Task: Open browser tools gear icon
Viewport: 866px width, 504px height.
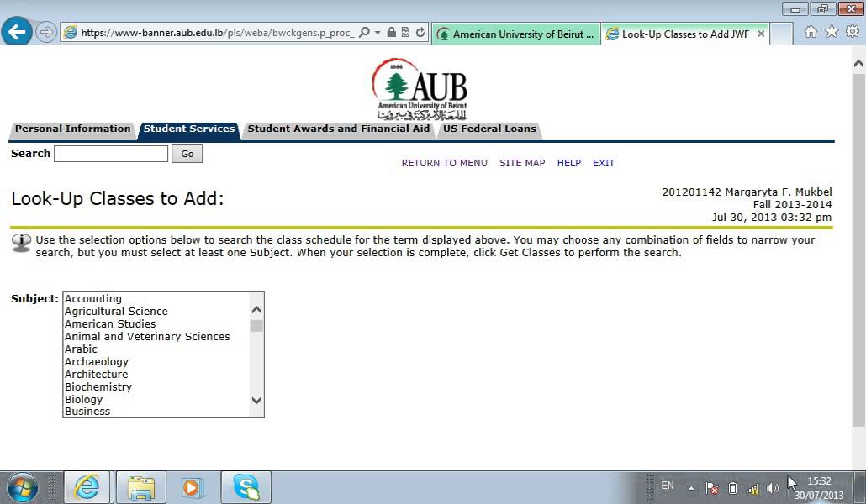Action: pyautogui.click(x=853, y=31)
